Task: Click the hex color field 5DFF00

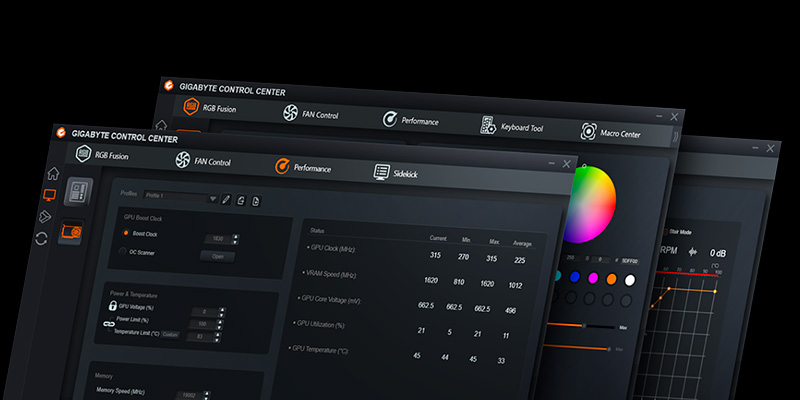Action: tap(630, 261)
